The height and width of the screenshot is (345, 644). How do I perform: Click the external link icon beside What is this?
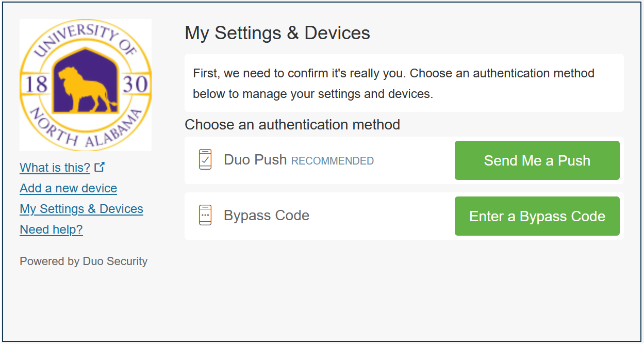point(100,167)
